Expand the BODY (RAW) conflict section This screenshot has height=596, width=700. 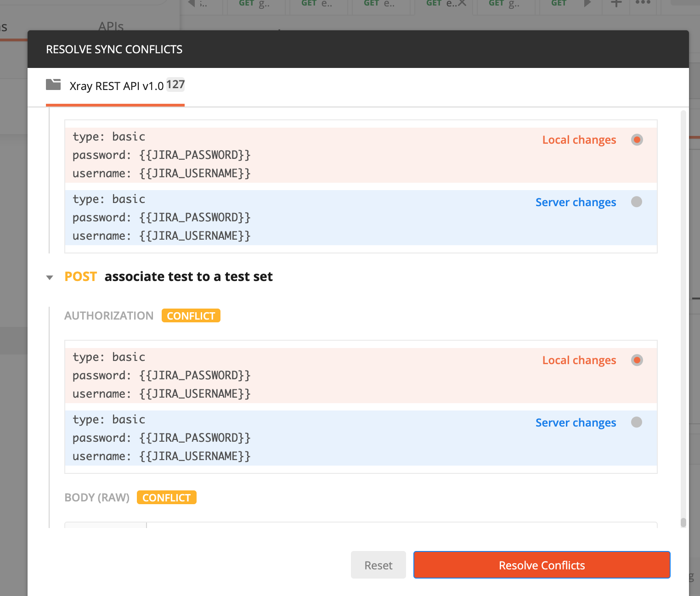(x=167, y=497)
